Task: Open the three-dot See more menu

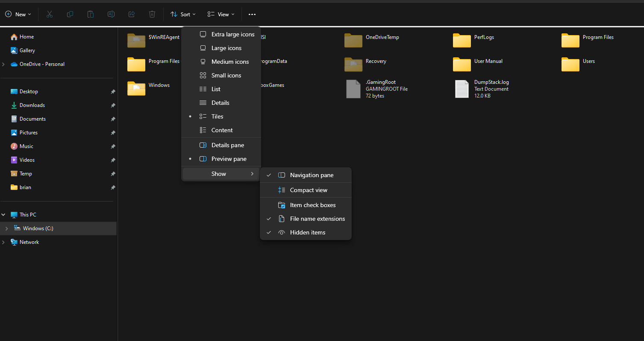Action: [252, 14]
